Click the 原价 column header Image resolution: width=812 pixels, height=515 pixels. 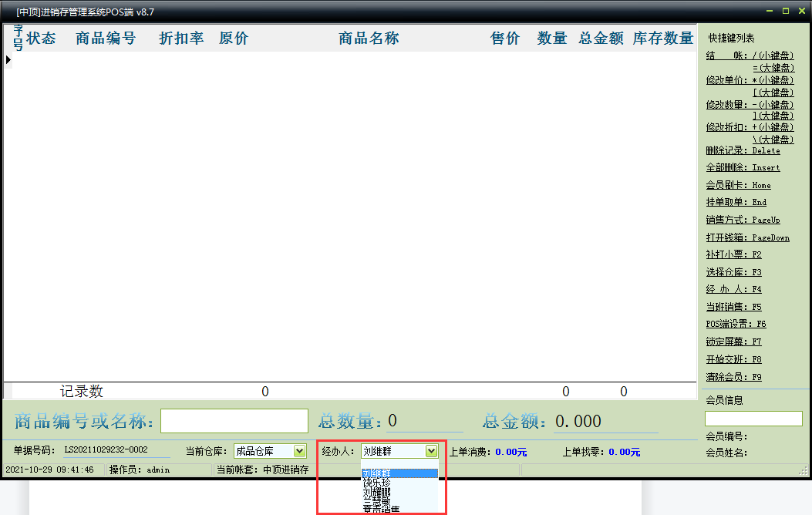(x=234, y=39)
